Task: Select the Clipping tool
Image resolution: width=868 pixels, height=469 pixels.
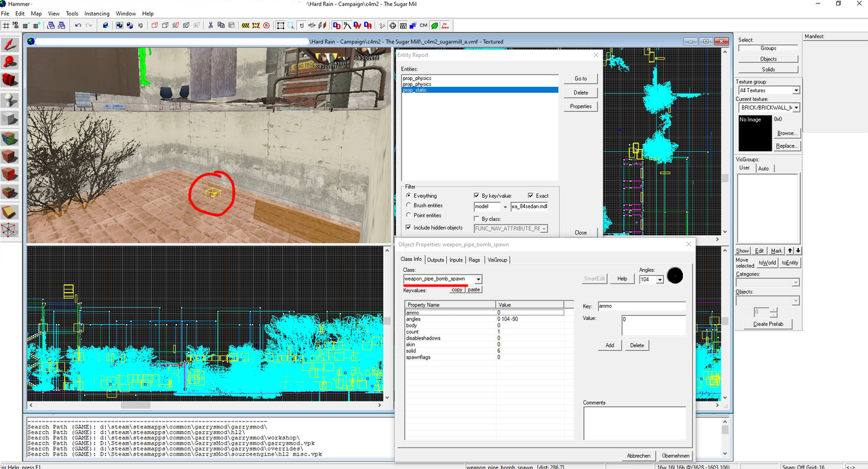Action: (x=11, y=212)
